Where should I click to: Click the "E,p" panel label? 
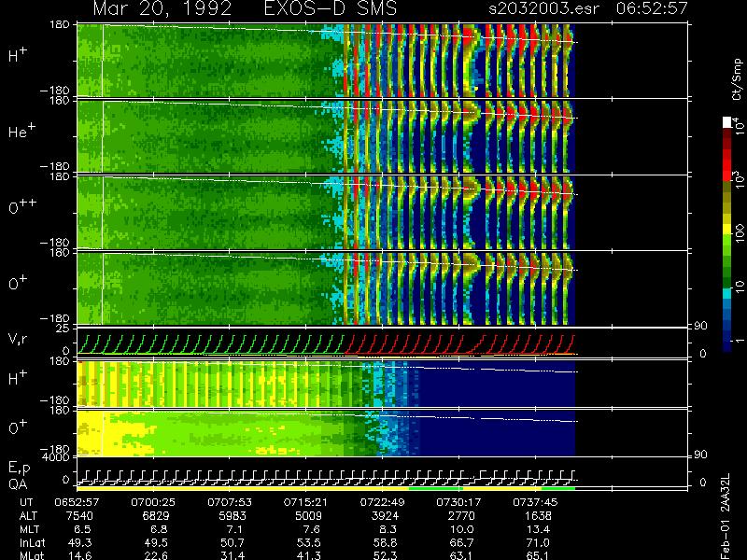(19, 469)
